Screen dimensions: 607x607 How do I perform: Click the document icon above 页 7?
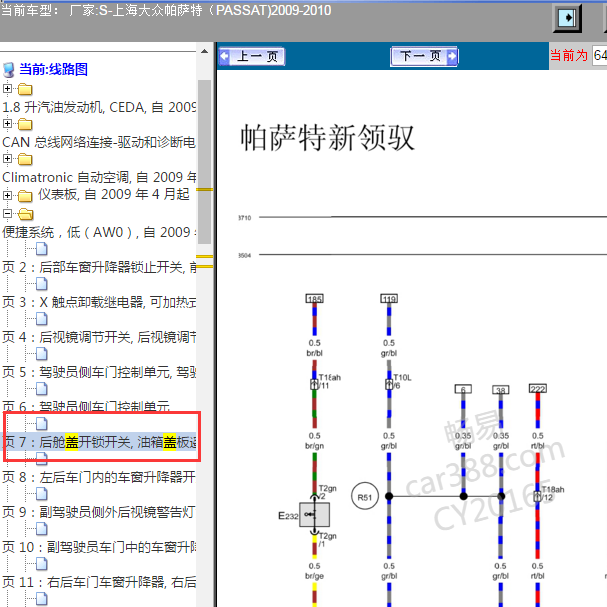[x=42, y=424]
